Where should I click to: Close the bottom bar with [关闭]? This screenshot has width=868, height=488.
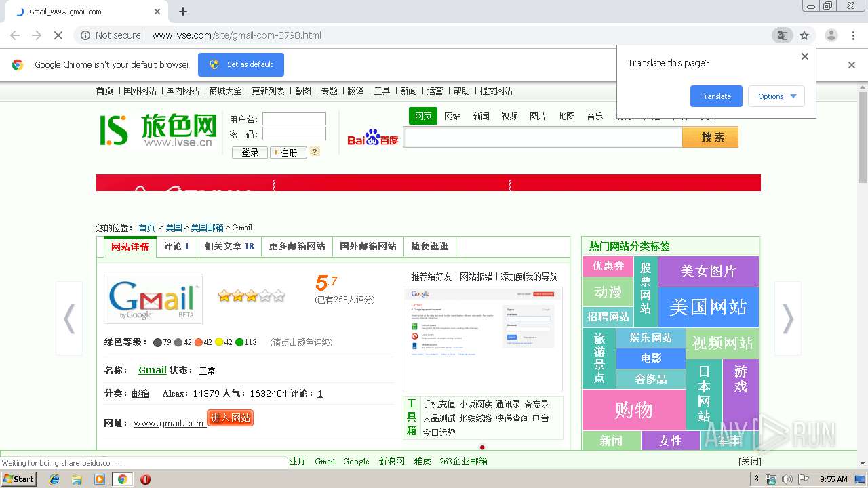click(750, 462)
